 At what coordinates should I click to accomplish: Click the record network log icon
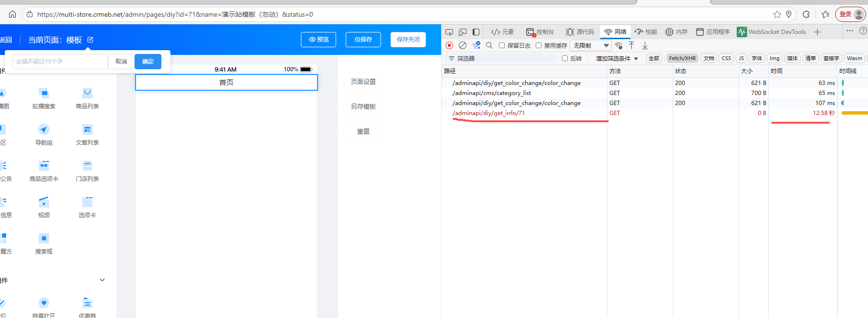[x=449, y=45]
